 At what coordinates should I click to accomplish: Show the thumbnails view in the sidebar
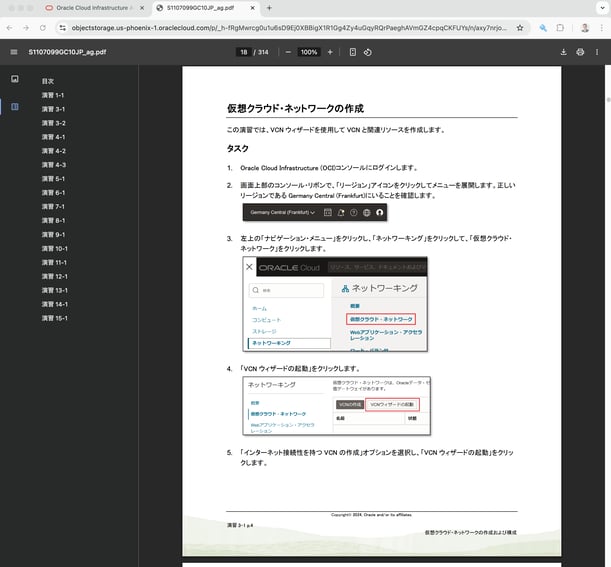(x=15, y=79)
